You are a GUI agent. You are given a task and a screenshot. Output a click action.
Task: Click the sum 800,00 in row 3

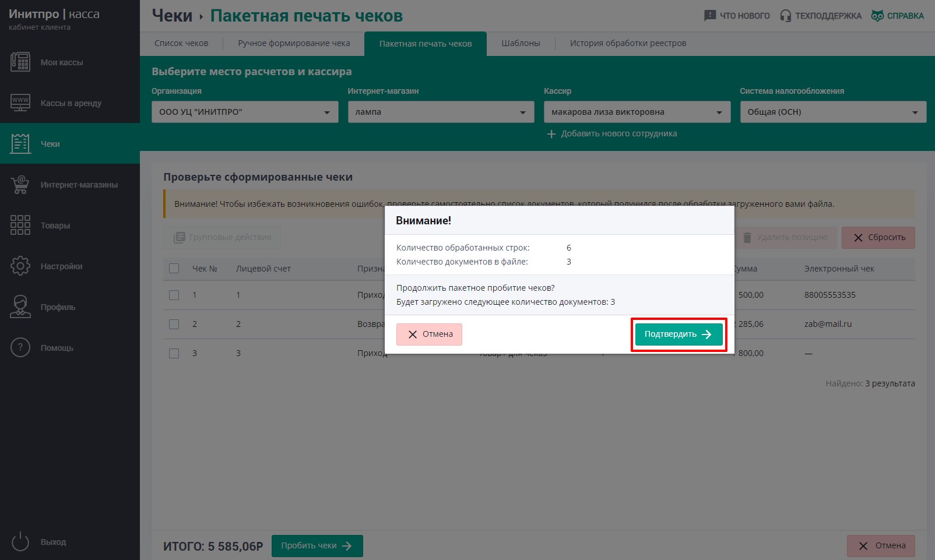751,353
